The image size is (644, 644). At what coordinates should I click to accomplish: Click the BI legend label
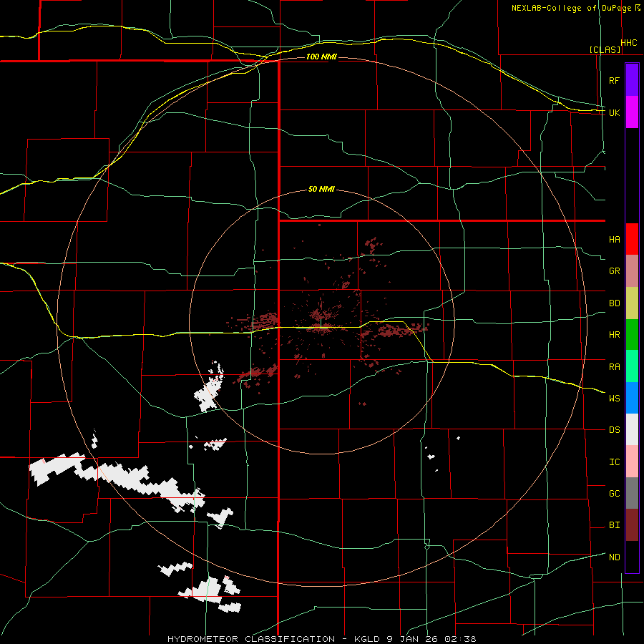(x=614, y=525)
